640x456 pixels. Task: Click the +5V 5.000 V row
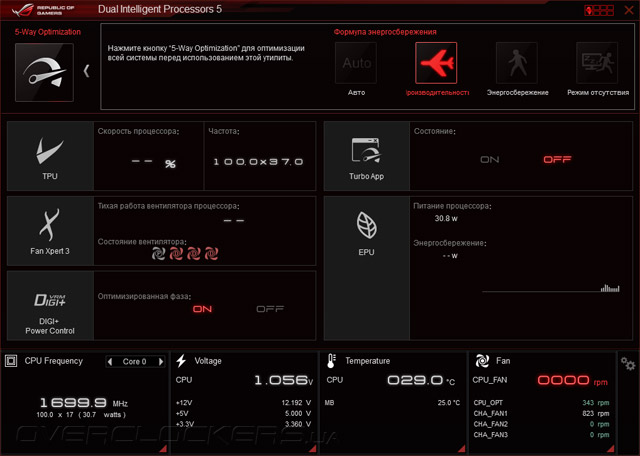tap(243, 413)
